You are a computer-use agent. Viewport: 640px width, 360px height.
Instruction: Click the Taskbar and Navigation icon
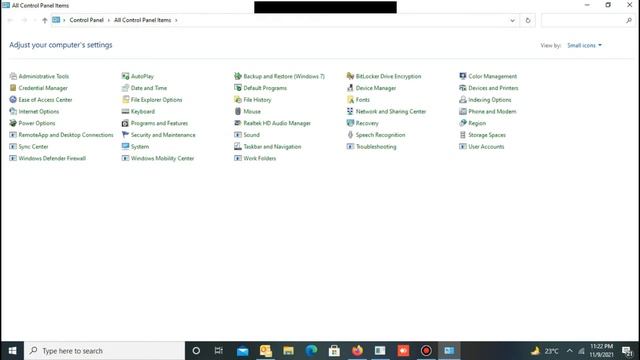[238, 147]
